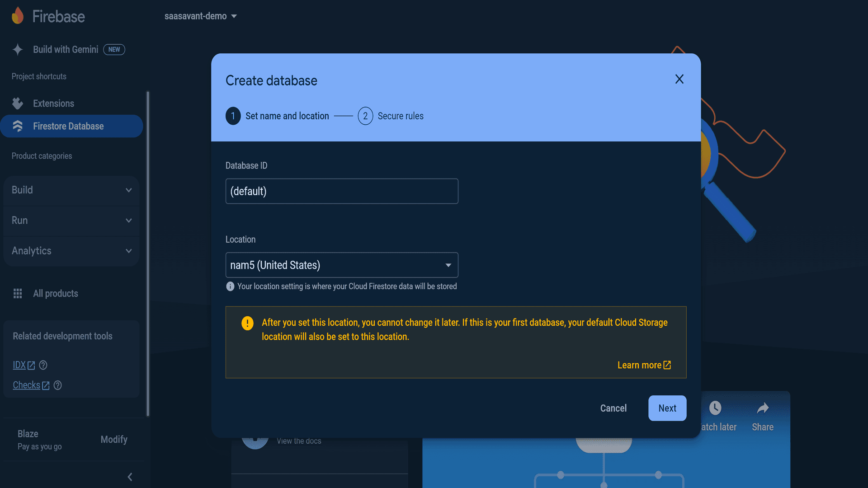The image size is (868, 488).
Task: Click the Database ID input field
Action: pos(342,191)
